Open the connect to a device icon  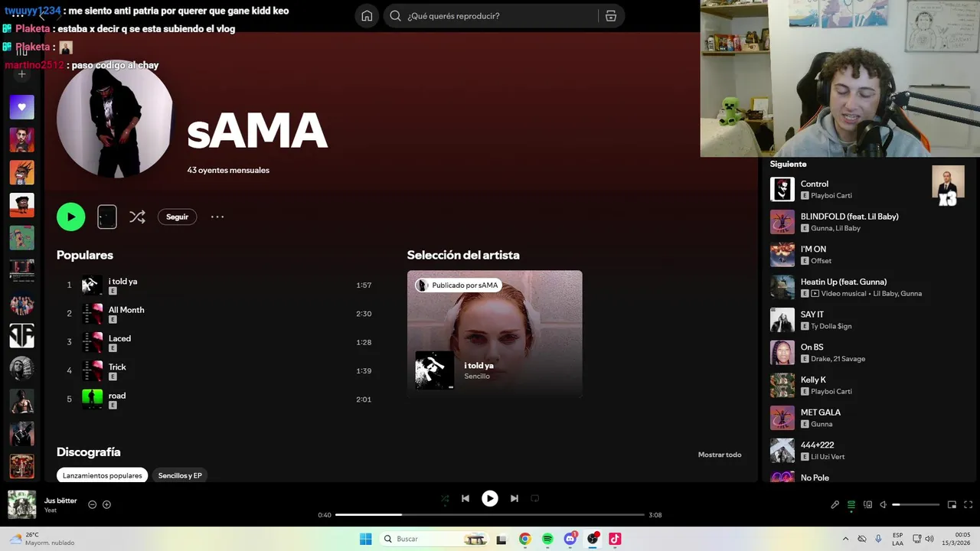867,504
